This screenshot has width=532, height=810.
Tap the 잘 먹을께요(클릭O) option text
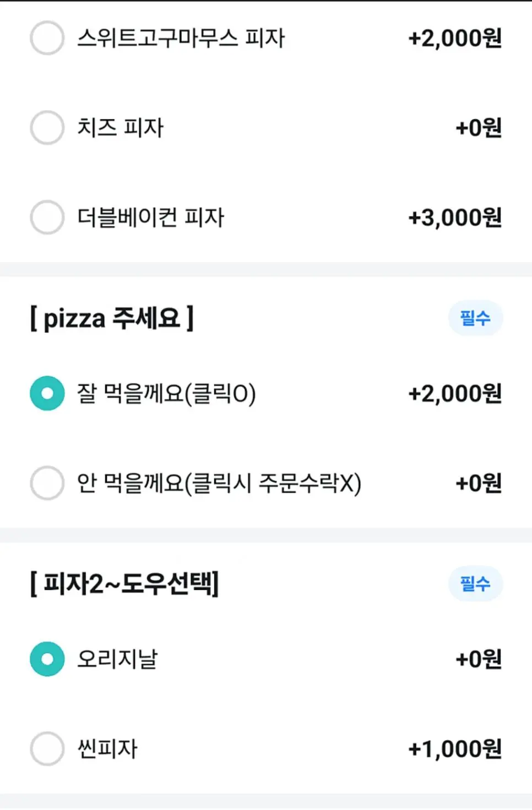pos(166,394)
